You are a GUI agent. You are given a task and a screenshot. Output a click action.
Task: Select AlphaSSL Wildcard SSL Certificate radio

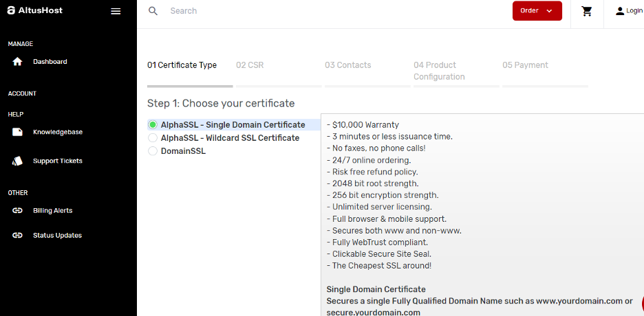tap(153, 137)
